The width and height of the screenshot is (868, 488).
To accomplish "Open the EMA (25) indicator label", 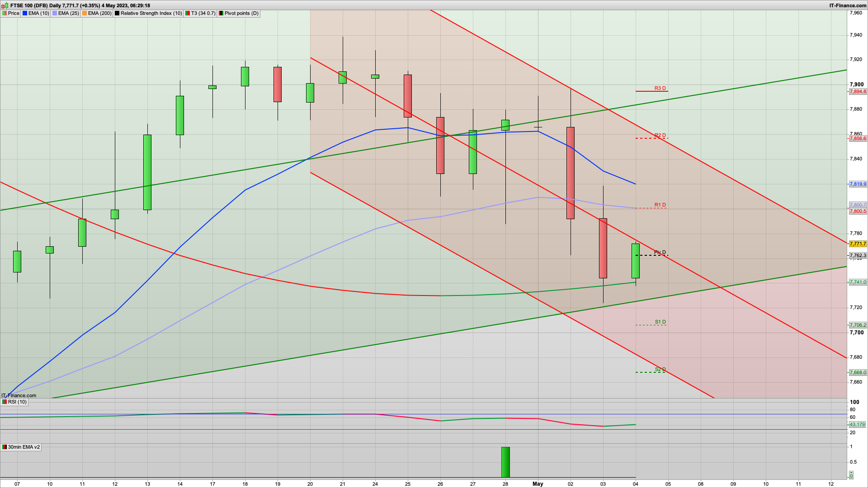I will coord(68,14).
